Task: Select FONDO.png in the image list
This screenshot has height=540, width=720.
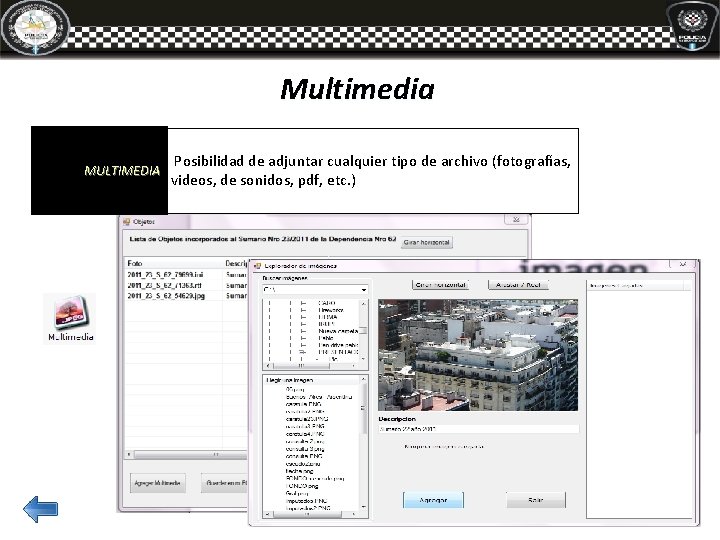Action: click(302, 486)
